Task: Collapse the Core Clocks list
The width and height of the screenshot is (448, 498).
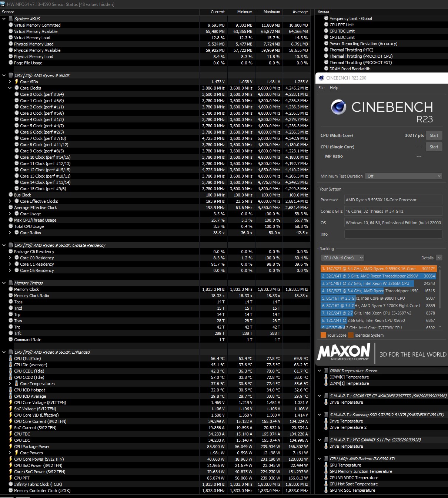Action: click(x=10, y=88)
